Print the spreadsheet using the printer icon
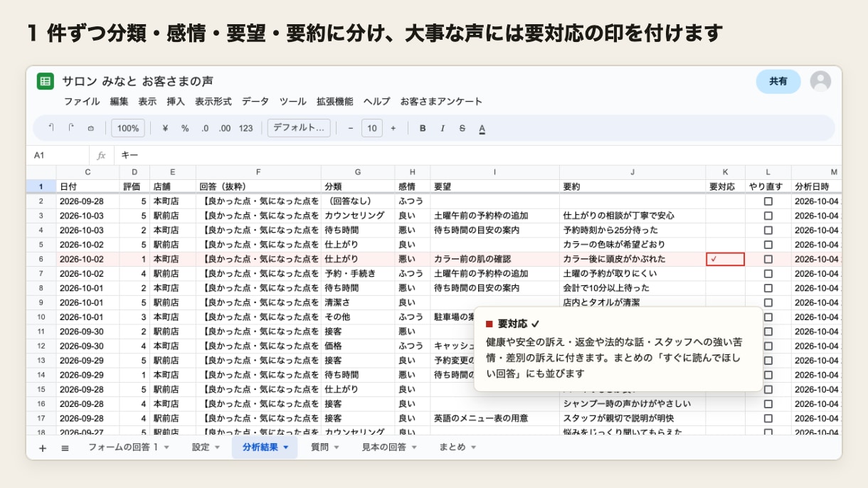Screen dimensions: 868x488 pyautogui.click(x=90, y=128)
